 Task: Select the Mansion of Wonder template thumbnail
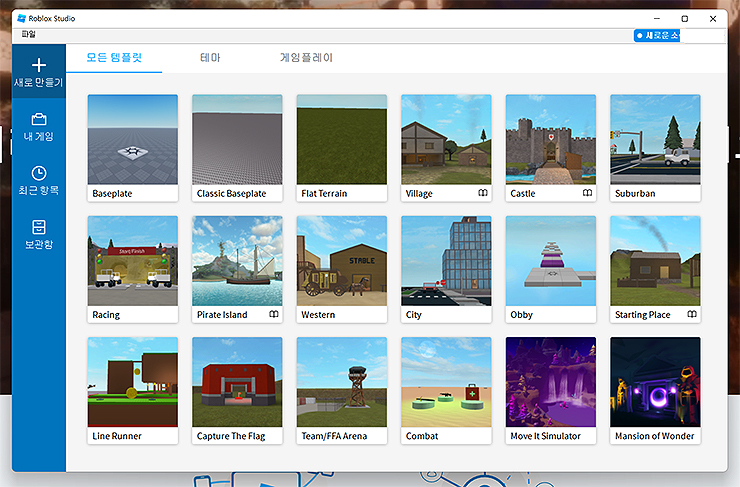655,382
